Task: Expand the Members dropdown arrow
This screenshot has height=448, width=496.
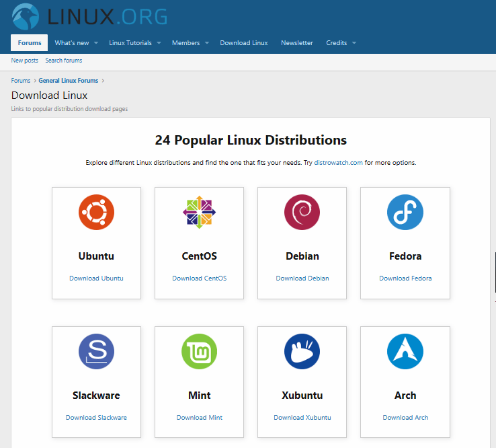Action: (207, 43)
